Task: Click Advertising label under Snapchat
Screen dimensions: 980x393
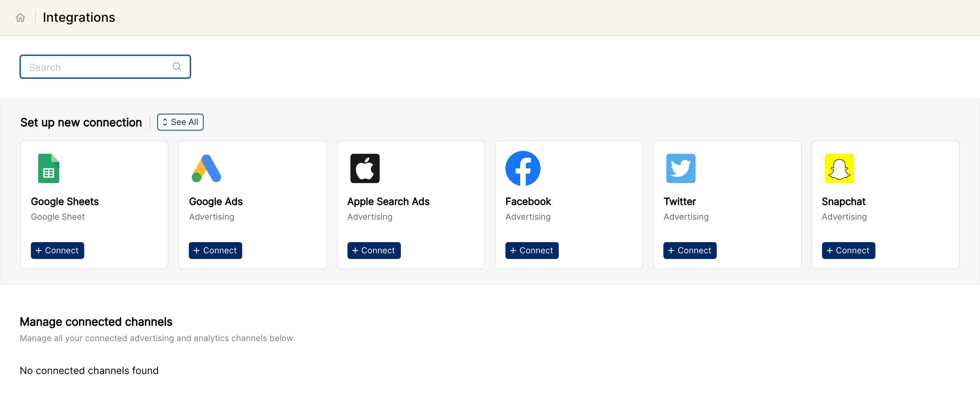Action: coord(844,217)
